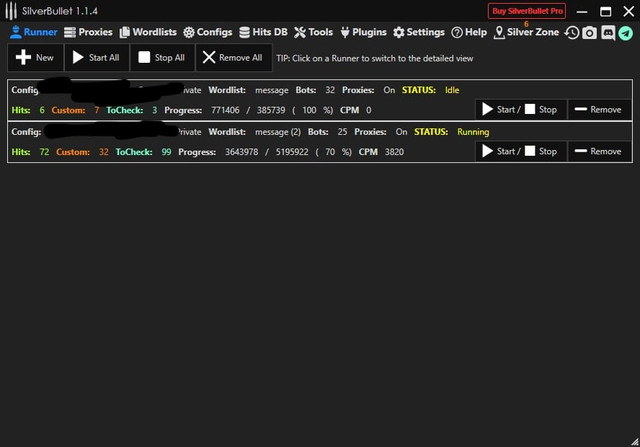Image resolution: width=640 pixels, height=447 pixels.
Task: Open the Help tab
Action: 469,32
